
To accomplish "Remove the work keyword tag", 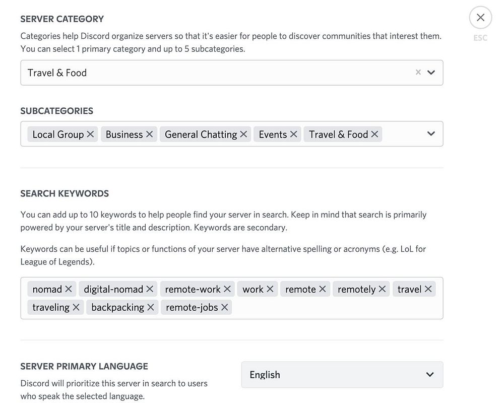I will [270, 289].
